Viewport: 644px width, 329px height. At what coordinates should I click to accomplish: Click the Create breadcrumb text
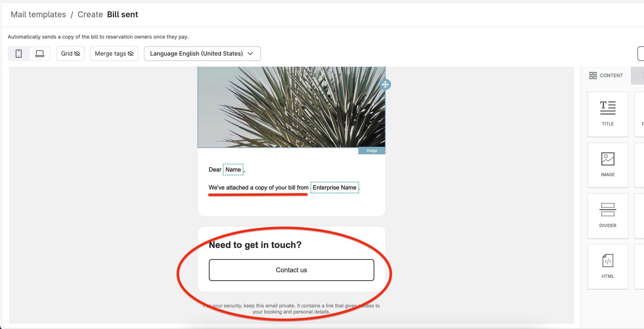pos(90,15)
